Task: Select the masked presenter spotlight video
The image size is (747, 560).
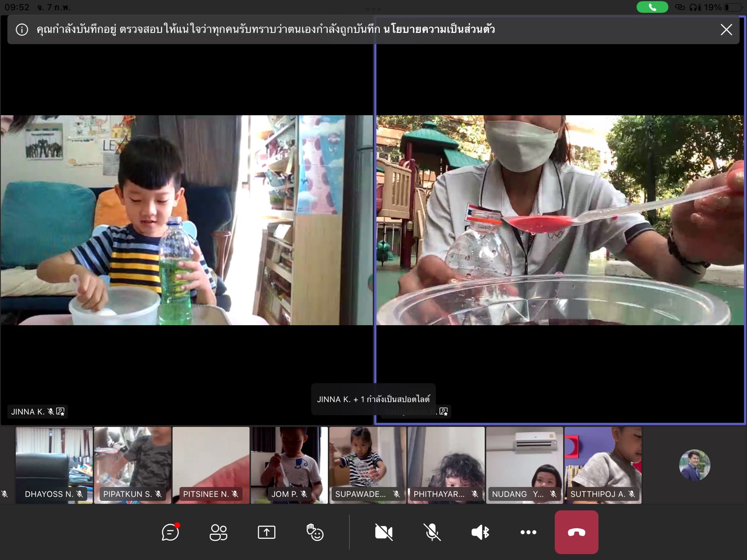Action: pyautogui.click(x=560, y=220)
